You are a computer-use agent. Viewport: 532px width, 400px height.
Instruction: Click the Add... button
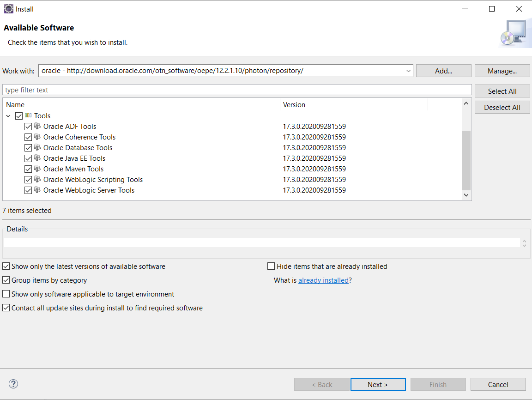pyautogui.click(x=443, y=71)
